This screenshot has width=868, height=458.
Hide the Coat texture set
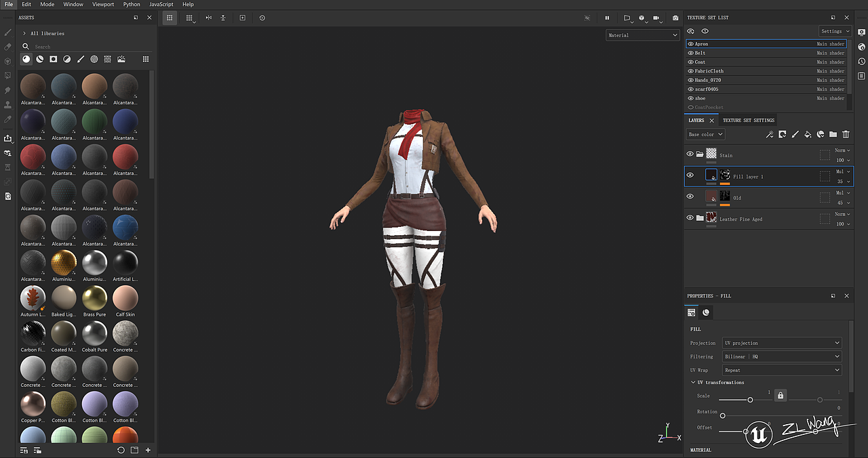pos(690,62)
